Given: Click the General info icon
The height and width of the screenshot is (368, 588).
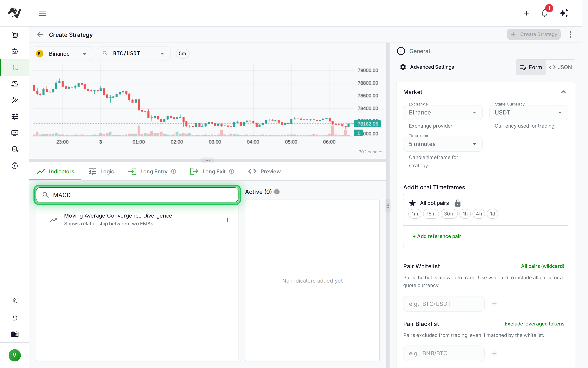Looking at the screenshot, I should click(x=401, y=51).
